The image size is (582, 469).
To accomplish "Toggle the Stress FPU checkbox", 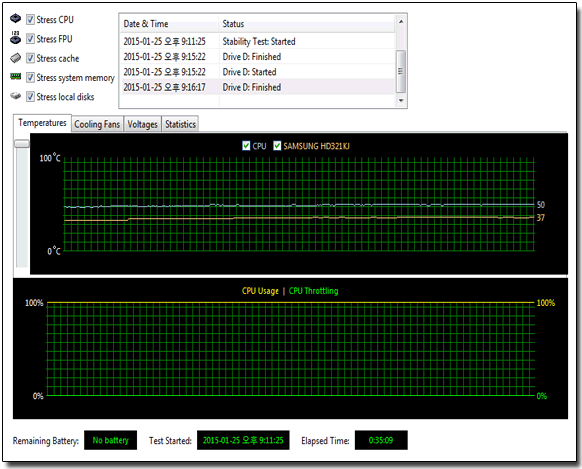I will (30, 39).
